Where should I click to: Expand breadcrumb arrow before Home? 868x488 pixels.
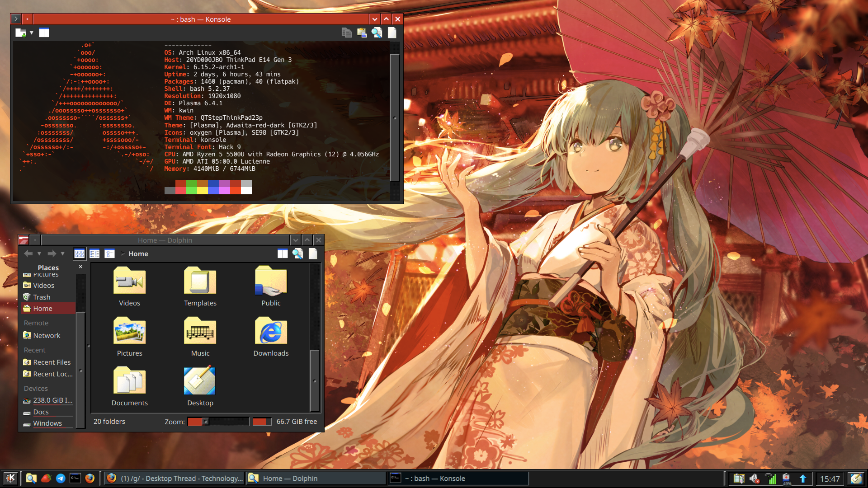123,253
